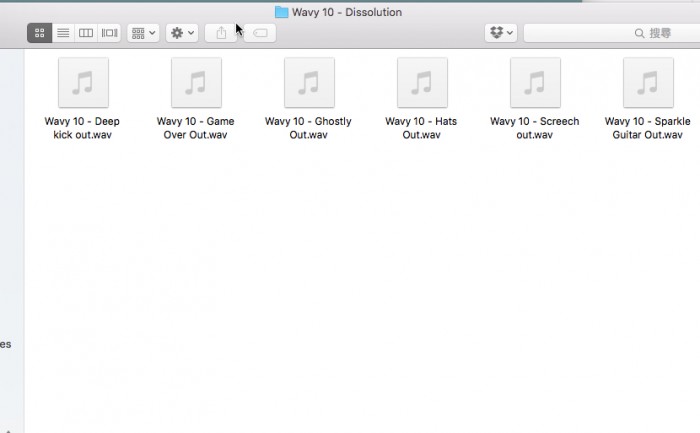The height and width of the screenshot is (433, 700).
Task: Click the 'Wavy 10 - Deep kick out.wav' filename
Action: 82,128
